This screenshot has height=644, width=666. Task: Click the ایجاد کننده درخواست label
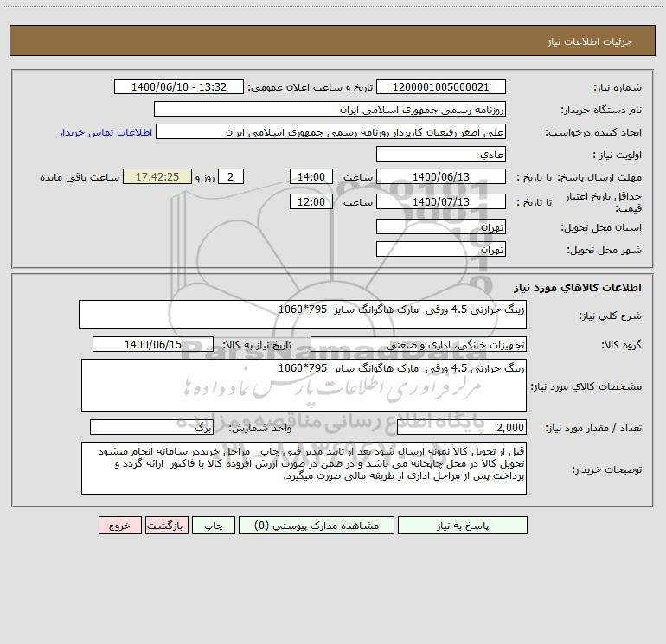click(x=593, y=132)
